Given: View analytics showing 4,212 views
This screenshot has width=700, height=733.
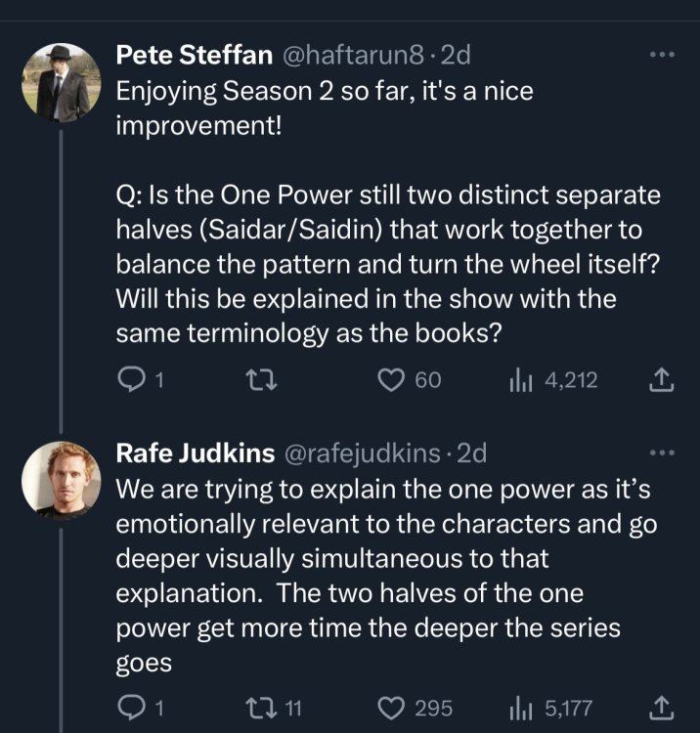Looking at the screenshot, I should (x=521, y=379).
